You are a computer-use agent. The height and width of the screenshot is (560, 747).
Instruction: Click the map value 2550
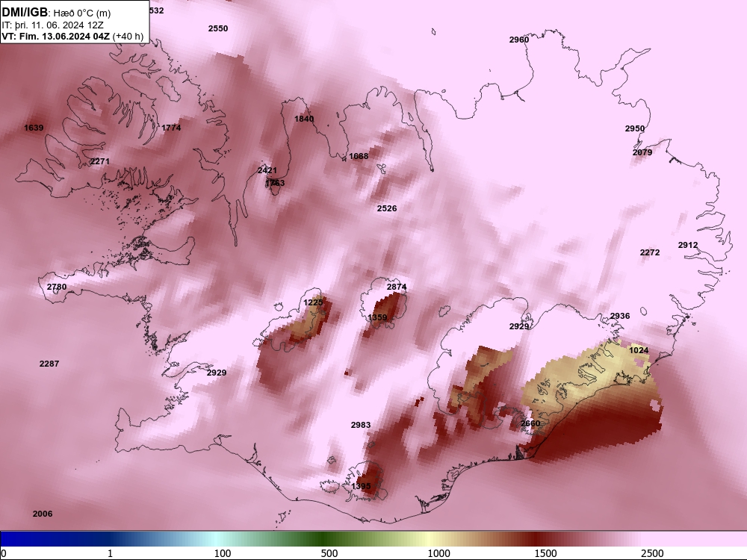click(x=218, y=28)
